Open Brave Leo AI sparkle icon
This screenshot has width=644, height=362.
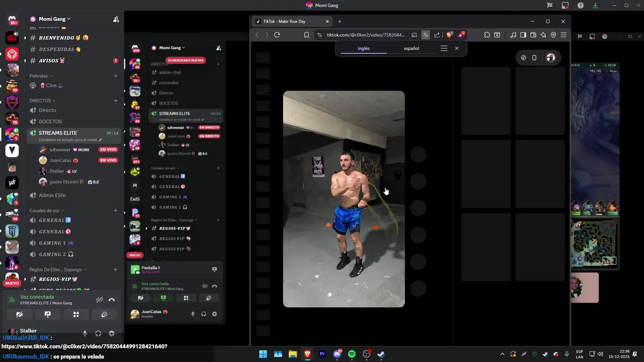click(x=543, y=35)
